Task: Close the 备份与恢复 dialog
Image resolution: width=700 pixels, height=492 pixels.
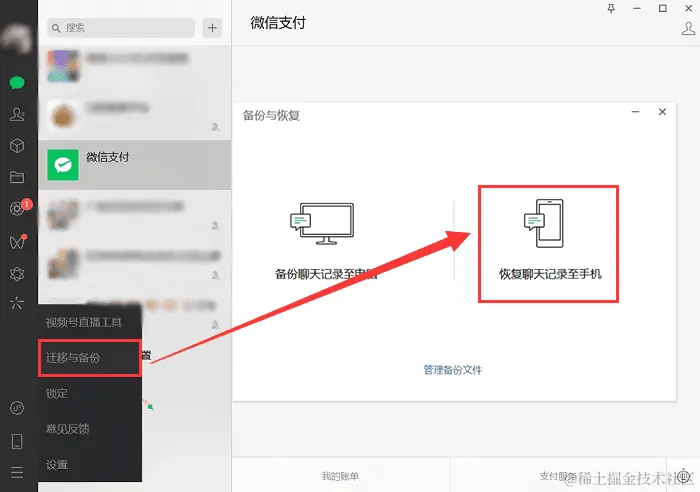Action: (662, 112)
